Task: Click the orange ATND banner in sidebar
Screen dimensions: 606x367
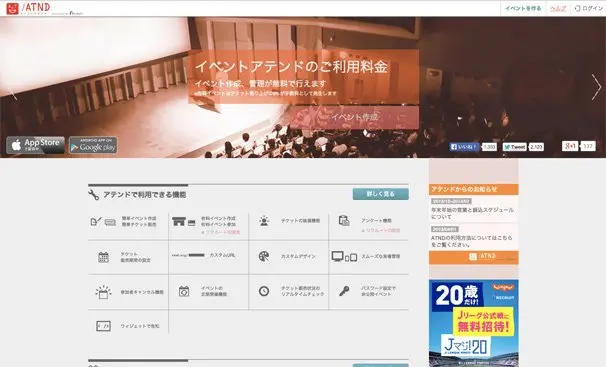Action: point(474,257)
